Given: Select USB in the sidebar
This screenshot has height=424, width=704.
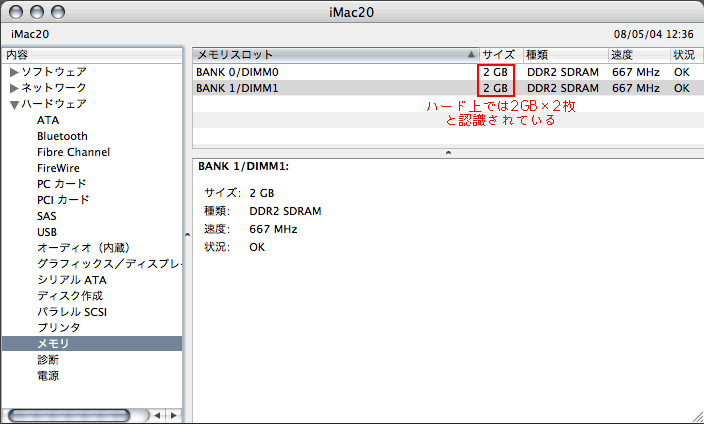Looking at the screenshot, I should [47, 232].
